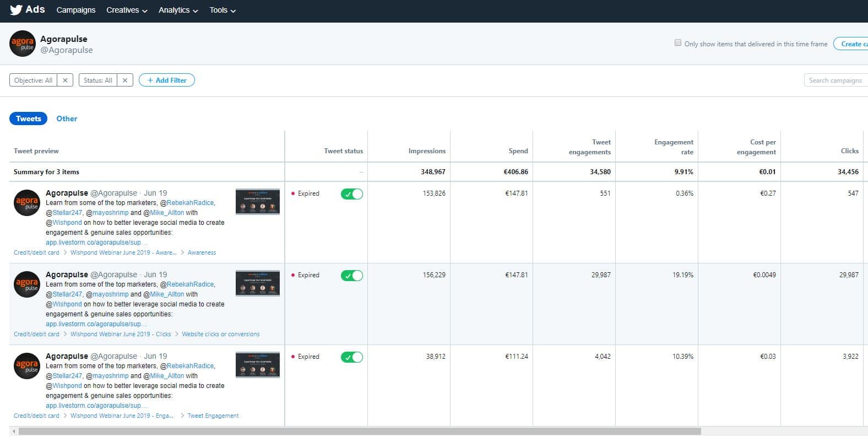The image size is (868, 447).
Task: Sort by Tweet status column header
Action: (344, 150)
